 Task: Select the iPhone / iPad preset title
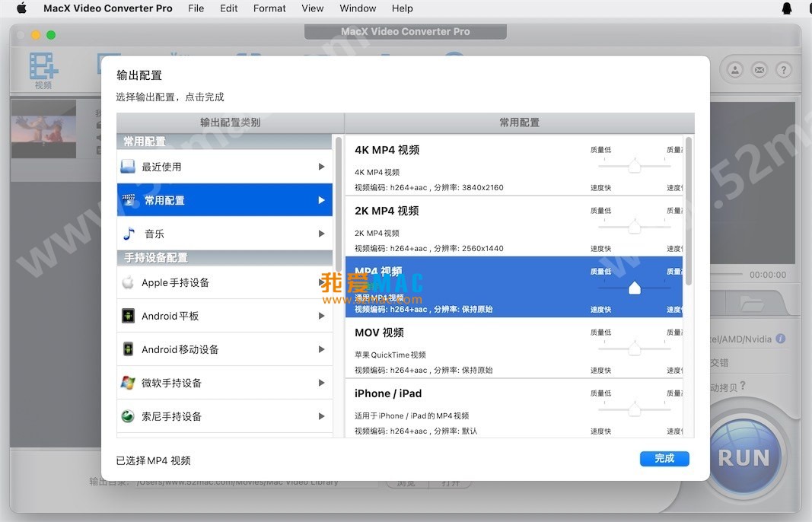[388, 393]
